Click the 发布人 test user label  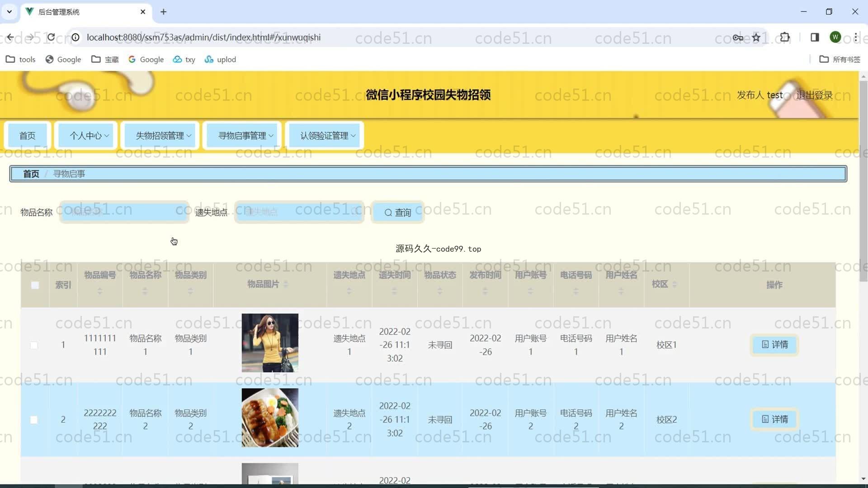pos(759,95)
